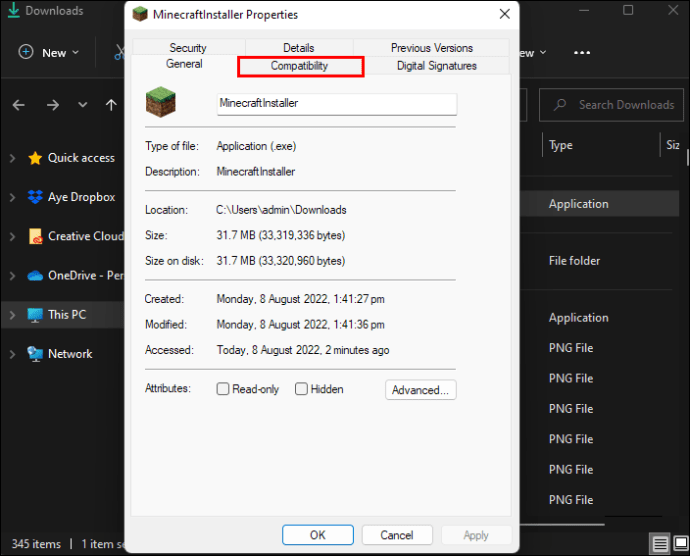Select Aye Dropbox in navigation pane
690x556 pixels.
pyautogui.click(x=82, y=197)
